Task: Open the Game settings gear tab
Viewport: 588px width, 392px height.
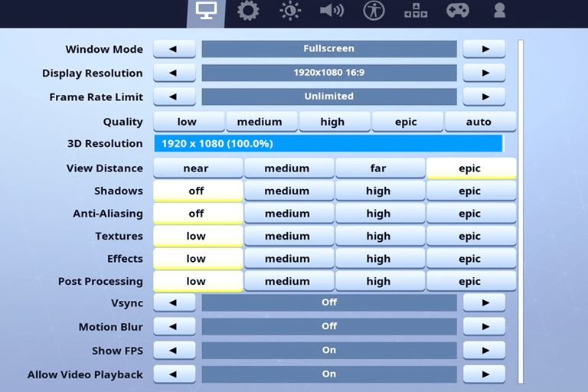Action: click(248, 11)
